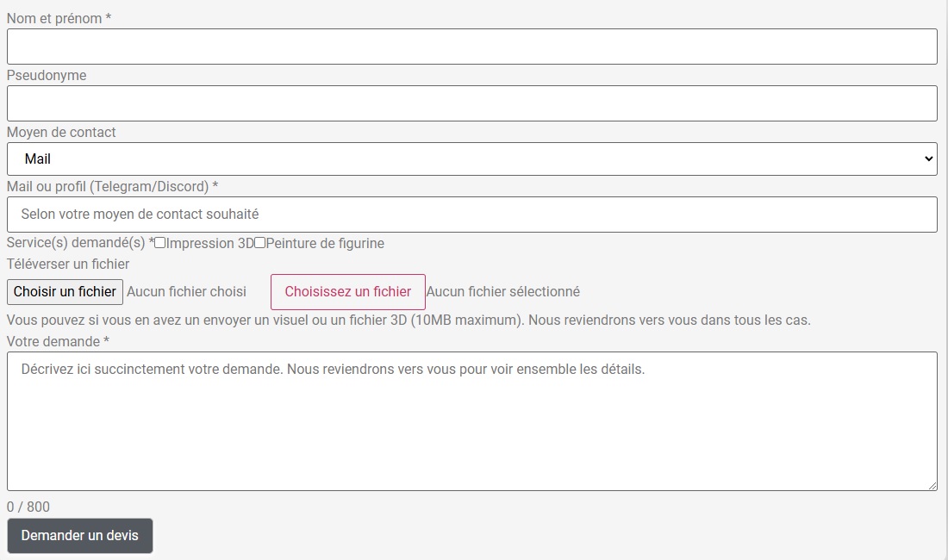This screenshot has height=560, width=948.
Task: Check the Impression 3D checkbox
Action: coord(160,243)
